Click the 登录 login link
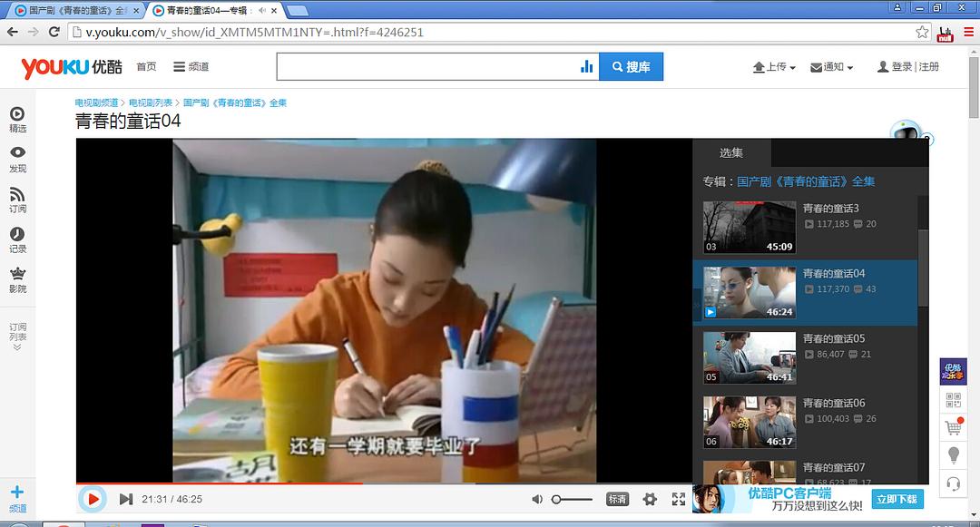 tap(901, 67)
